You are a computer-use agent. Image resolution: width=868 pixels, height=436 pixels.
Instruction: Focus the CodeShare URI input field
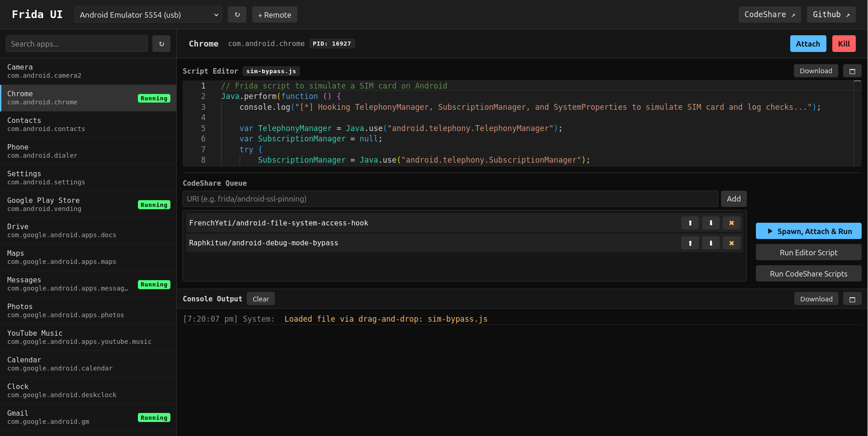click(x=450, y=199)
